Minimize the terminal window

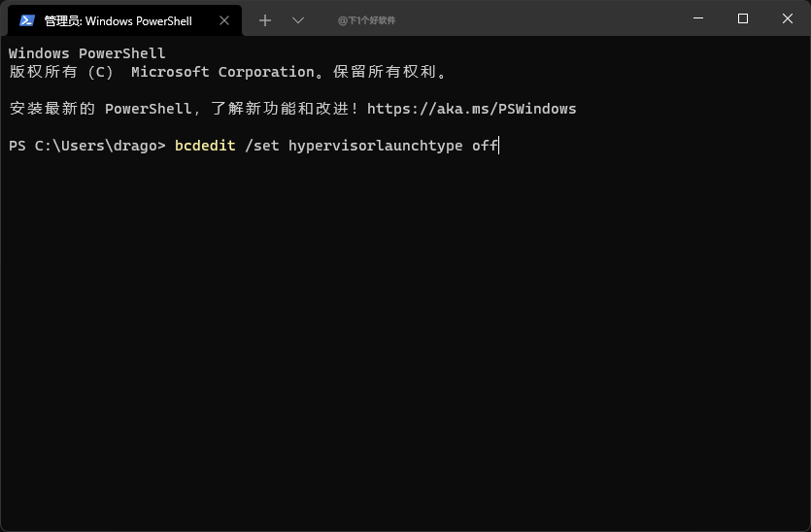(697, 18)
